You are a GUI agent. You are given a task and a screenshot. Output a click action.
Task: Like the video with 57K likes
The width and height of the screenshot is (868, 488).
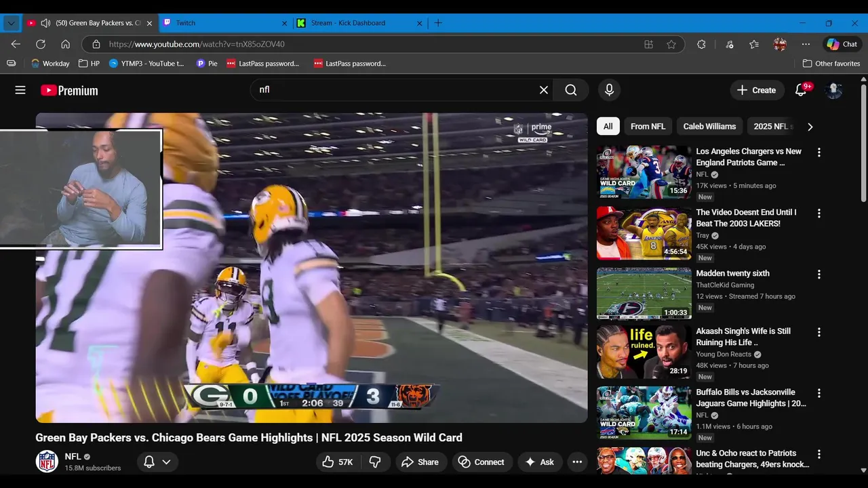point(338,462)
